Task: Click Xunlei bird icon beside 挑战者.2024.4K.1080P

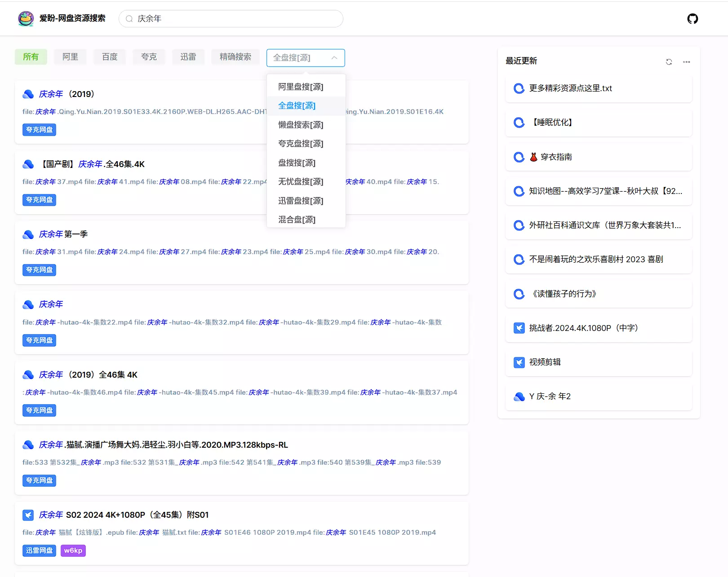Action: pyautogui.click(x=519, y=328)
